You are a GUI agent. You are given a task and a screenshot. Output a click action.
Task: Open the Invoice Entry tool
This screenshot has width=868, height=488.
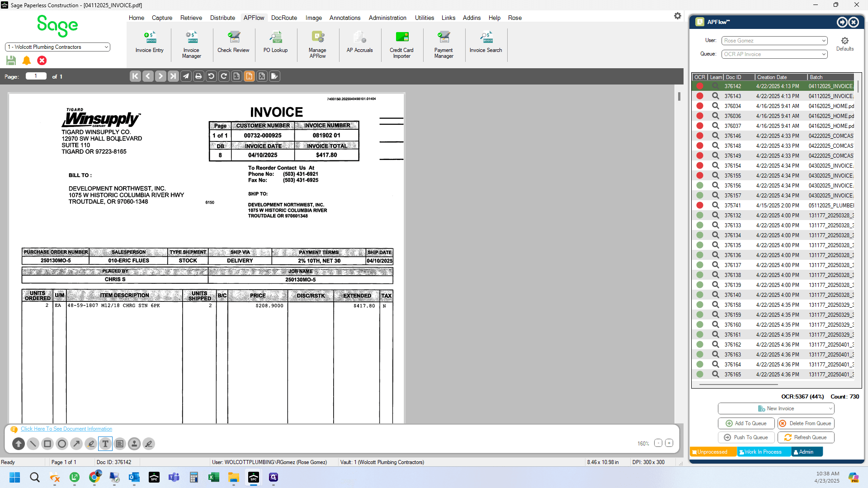(149, 42)
